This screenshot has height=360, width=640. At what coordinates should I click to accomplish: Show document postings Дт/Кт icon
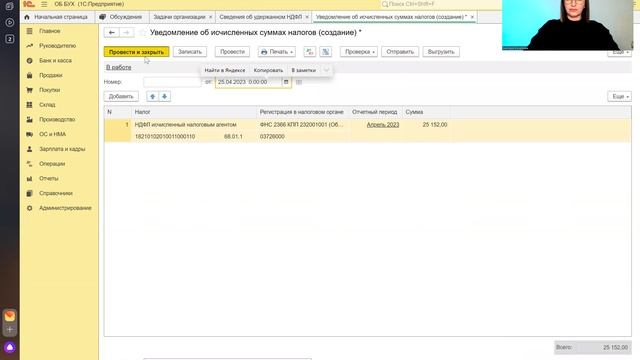(x=310, y=52)
